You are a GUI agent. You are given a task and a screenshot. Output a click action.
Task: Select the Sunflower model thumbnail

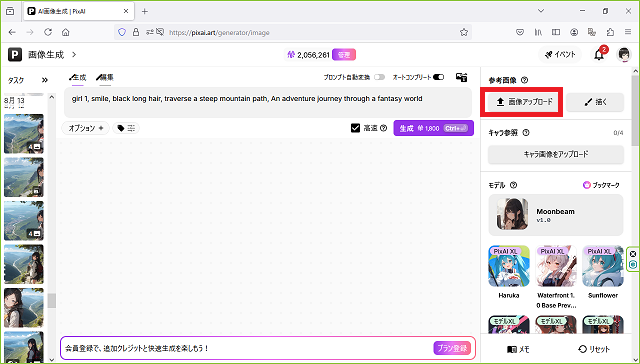click(603, 266)
